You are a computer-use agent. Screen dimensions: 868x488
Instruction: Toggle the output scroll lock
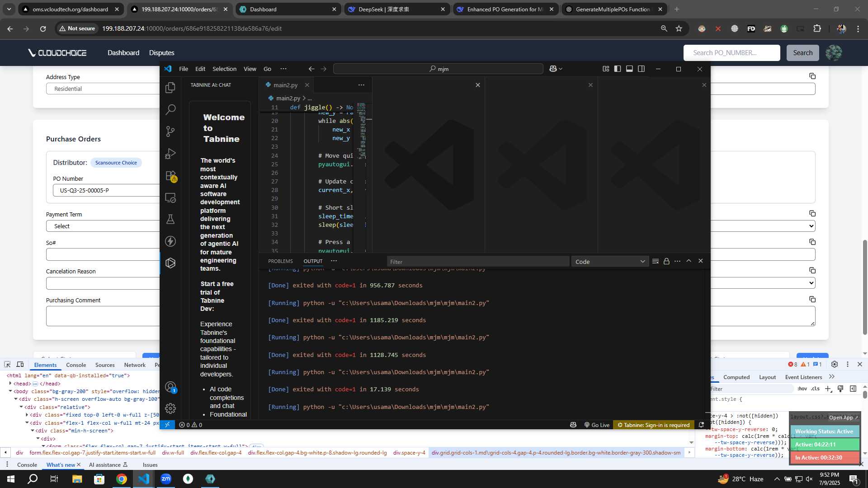[x=666, y=261]
